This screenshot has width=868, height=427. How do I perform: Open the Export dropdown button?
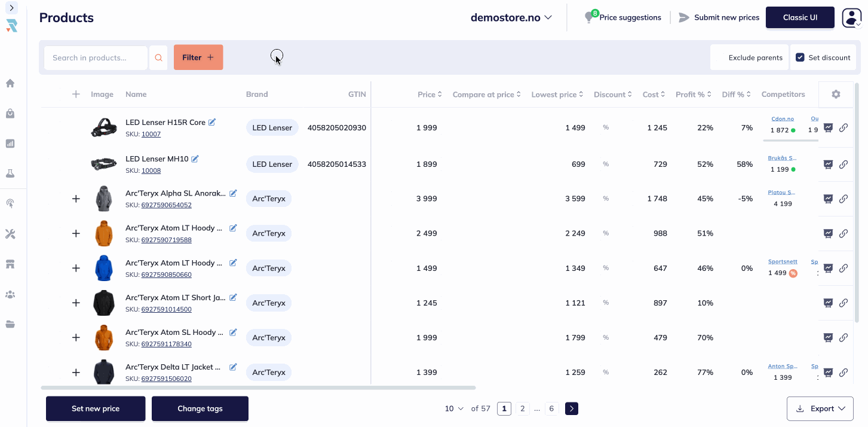click(x=820, y=408)
